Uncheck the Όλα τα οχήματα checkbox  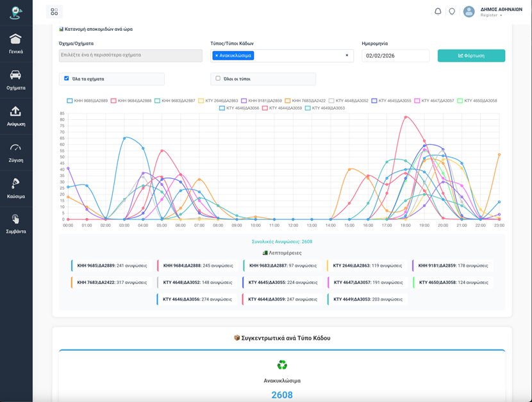point(67,78)
